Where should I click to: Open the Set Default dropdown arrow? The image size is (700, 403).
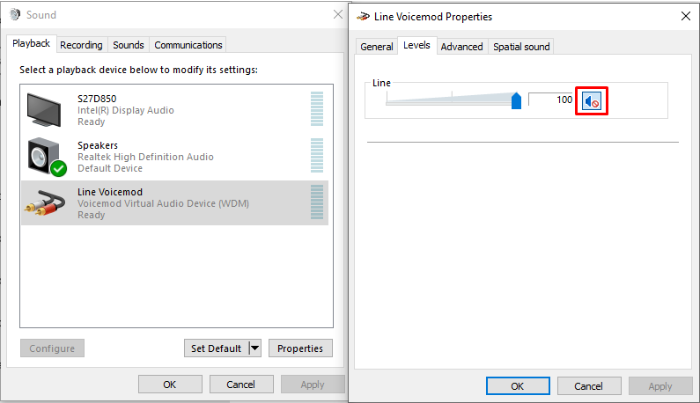254,348
